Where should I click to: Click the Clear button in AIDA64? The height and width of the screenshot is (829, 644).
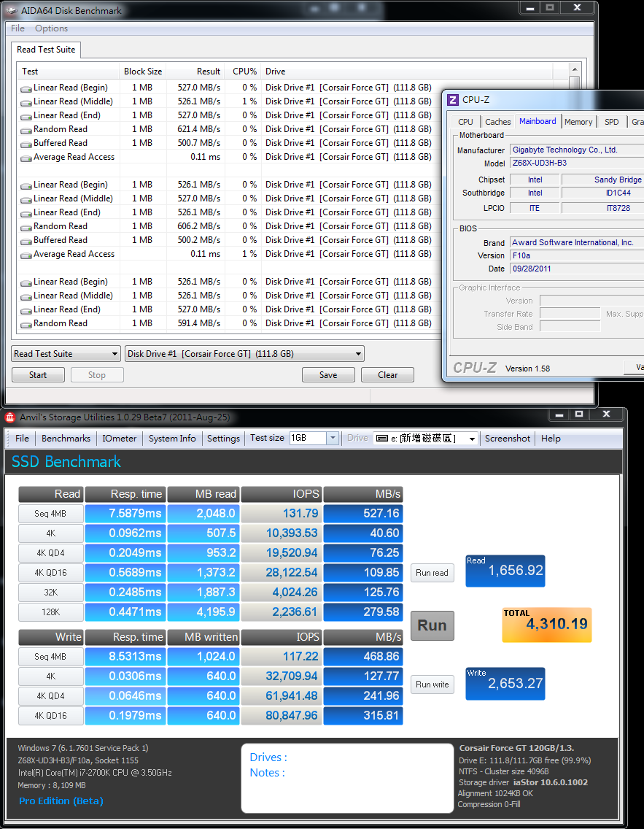(x=387, y=375)
